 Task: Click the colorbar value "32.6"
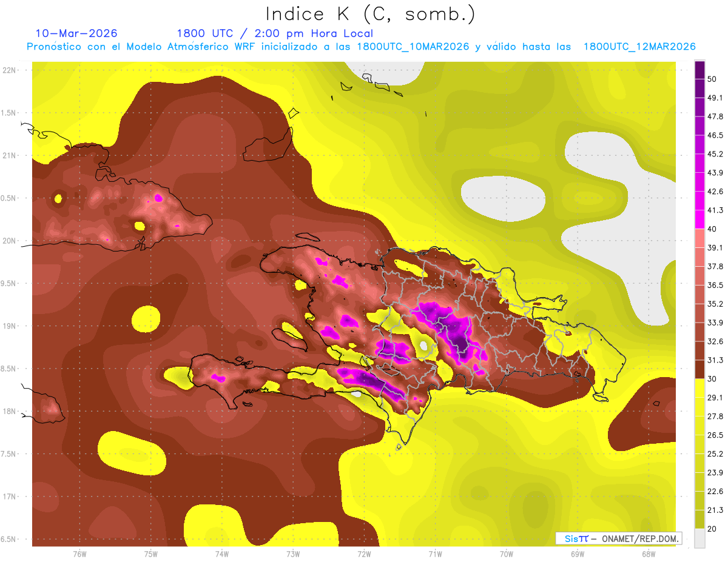click(715, 341)
